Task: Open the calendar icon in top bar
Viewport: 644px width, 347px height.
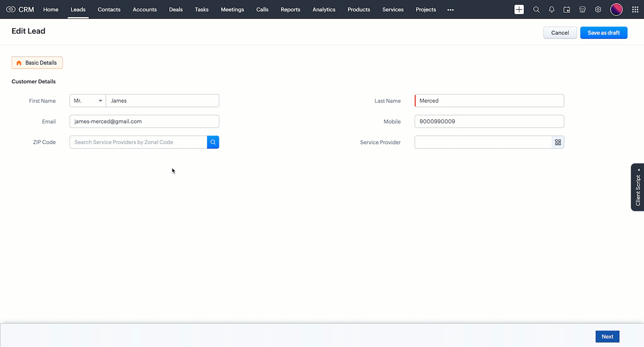Action: pos(566,10)
